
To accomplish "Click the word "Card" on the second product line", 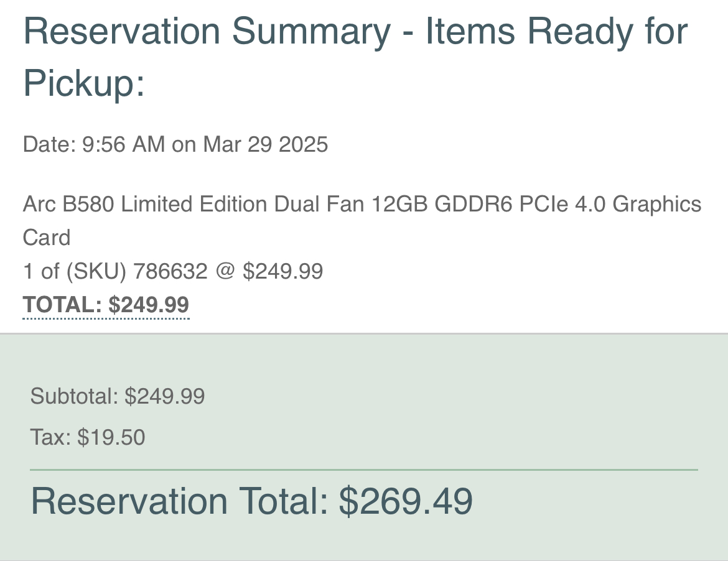I will 47,238.
